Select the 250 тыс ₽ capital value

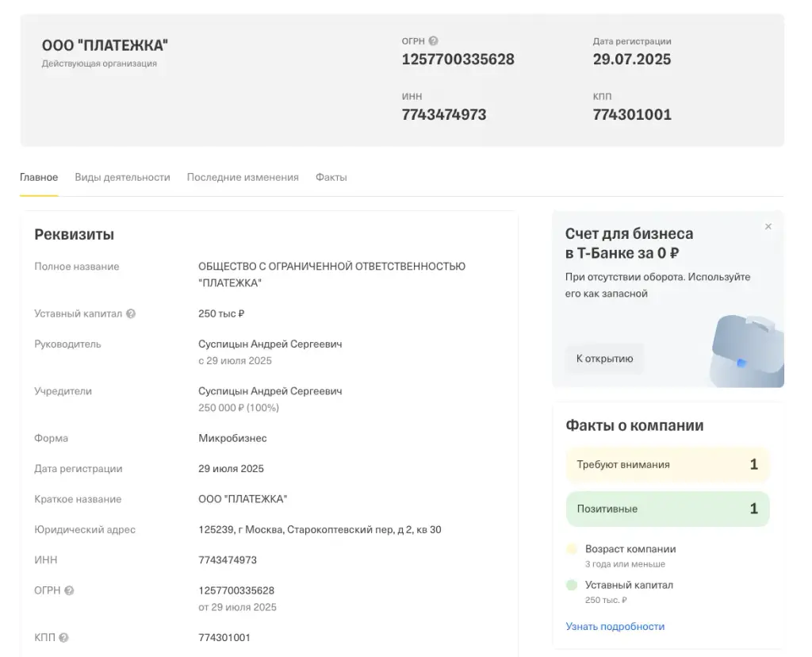[x=221, y=313]
